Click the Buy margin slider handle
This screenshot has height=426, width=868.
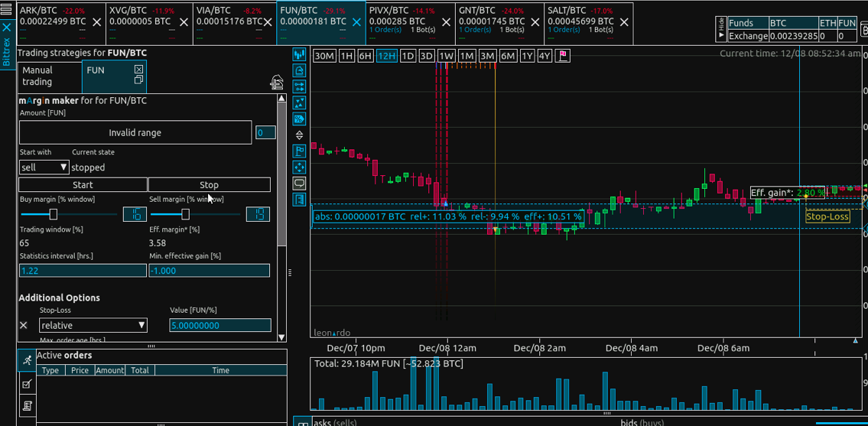coord(54,214)
